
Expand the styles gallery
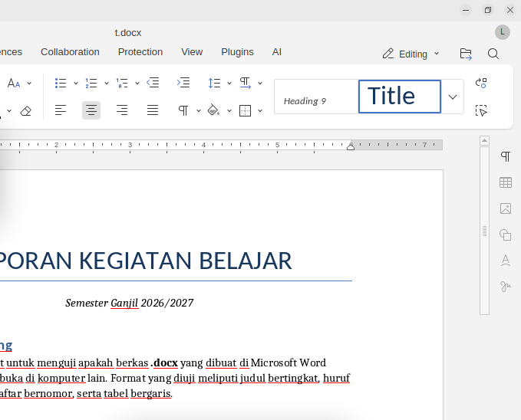coord(453,97)
